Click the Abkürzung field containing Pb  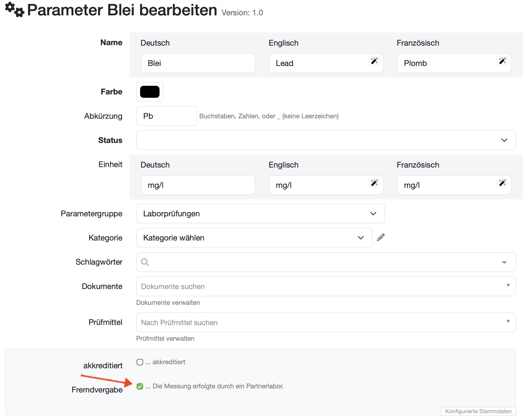click(166, 116)
